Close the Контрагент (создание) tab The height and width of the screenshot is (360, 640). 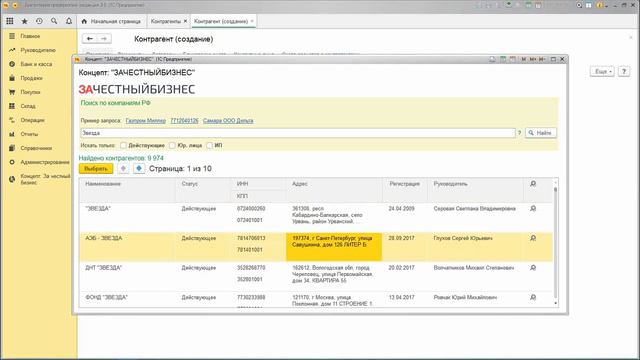tap(252, 21)
